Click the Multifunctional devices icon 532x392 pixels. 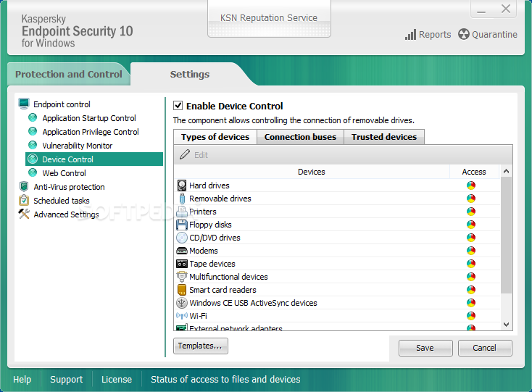pos(182,277)
